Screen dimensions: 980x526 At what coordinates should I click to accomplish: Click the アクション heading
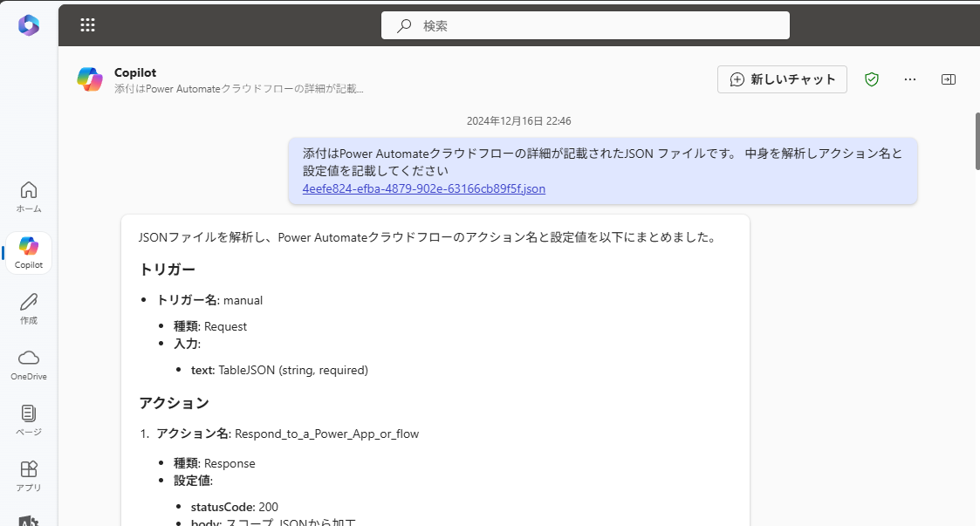pyautogui.click(x=174, y=403)
